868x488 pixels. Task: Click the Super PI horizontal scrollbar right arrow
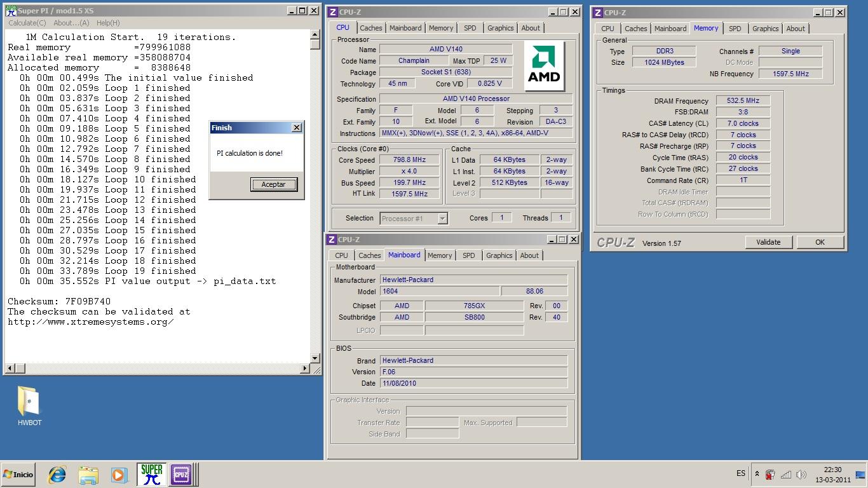coord(305,369)
